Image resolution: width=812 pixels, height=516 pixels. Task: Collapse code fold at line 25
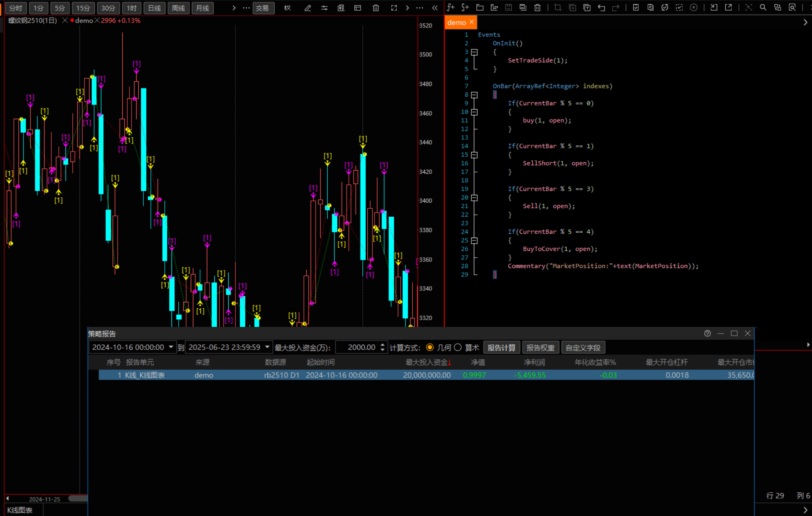pos(474,241)
